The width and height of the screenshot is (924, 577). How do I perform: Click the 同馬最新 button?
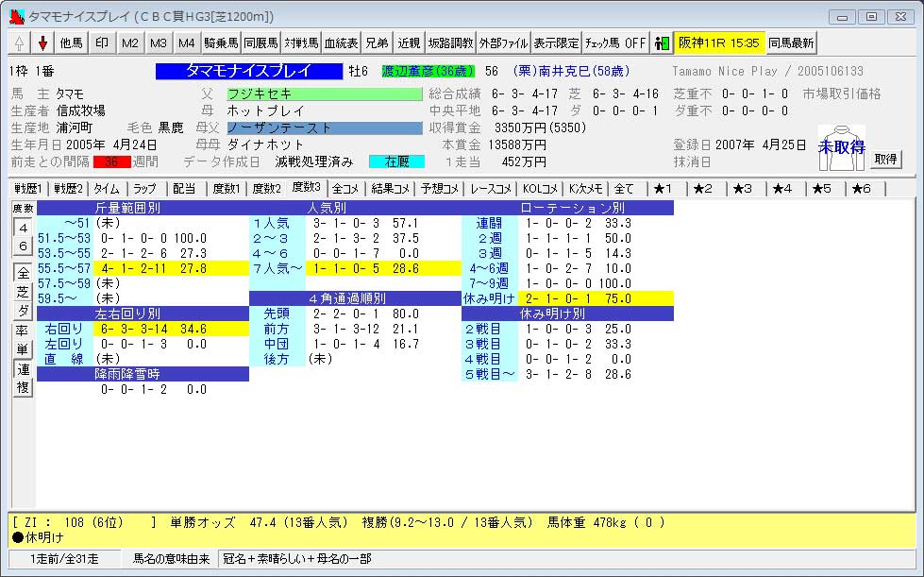point(791,42)
